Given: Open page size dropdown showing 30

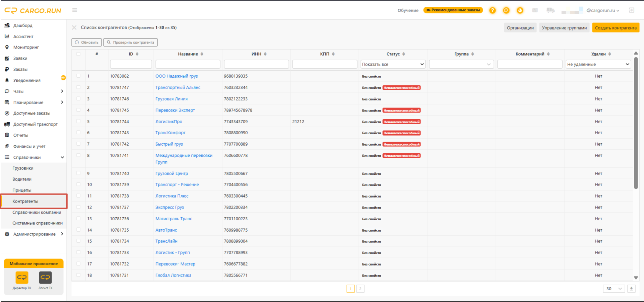Looking at the screenshot, I should [x=614, y=289].
